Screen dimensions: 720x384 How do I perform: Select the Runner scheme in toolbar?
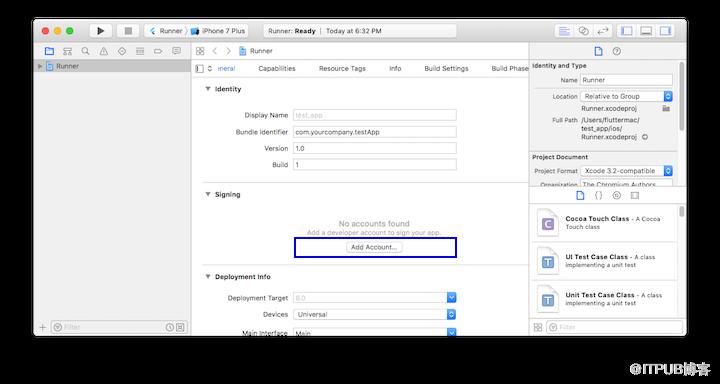click(x=166, y=31)
